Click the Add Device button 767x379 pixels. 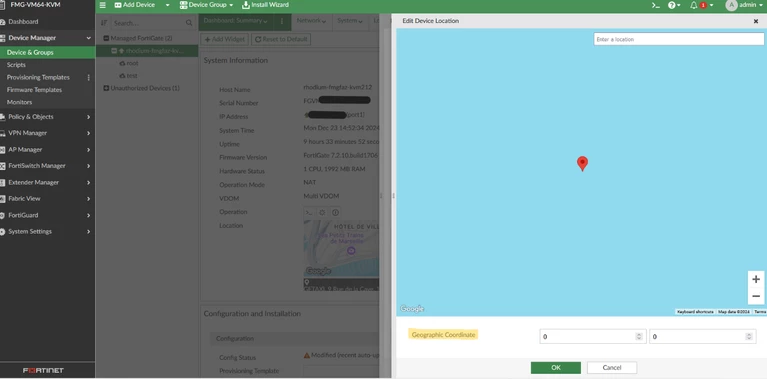click(135, 5)
